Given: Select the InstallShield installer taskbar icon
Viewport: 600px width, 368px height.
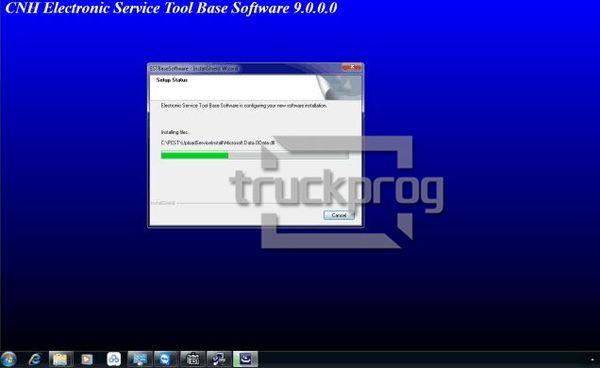Looking at the screenshot, I should [x=245, y=359].
